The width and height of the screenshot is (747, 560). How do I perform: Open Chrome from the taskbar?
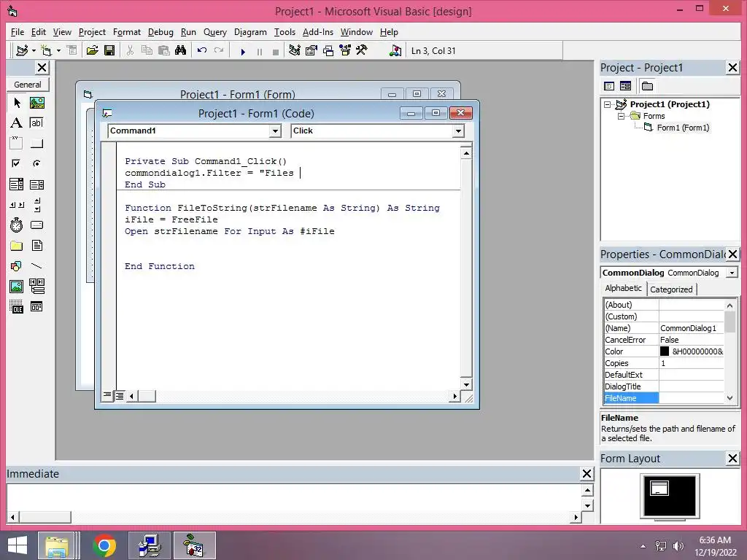tap(104, 545)
